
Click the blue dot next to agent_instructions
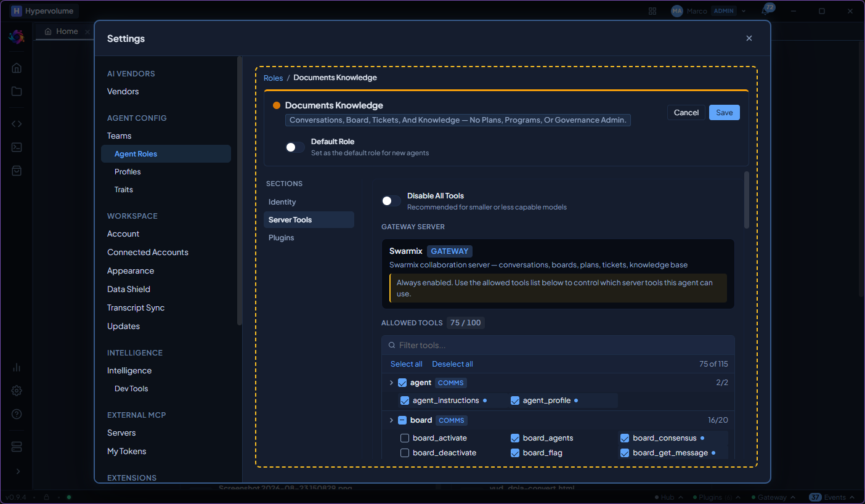click(485, 400)
